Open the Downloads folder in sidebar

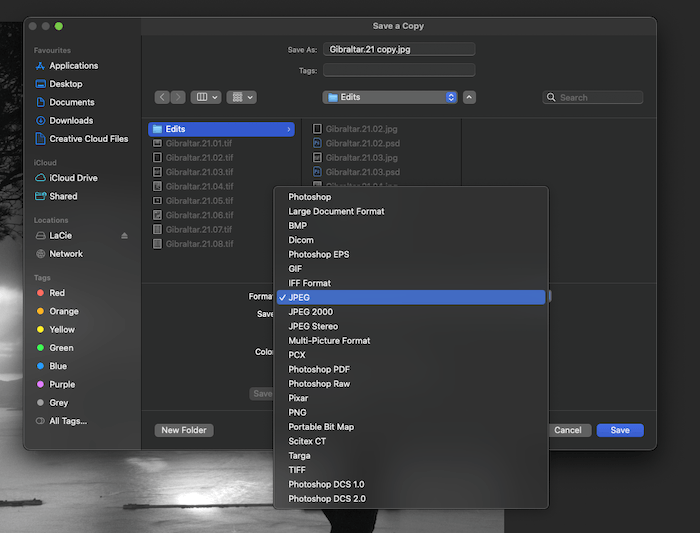[x=71, y=121]
